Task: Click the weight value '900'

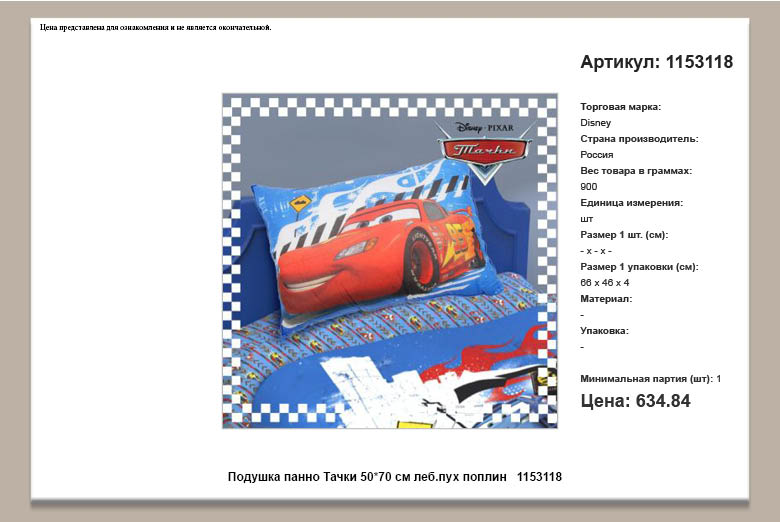Action: click(x=588, y=187)
